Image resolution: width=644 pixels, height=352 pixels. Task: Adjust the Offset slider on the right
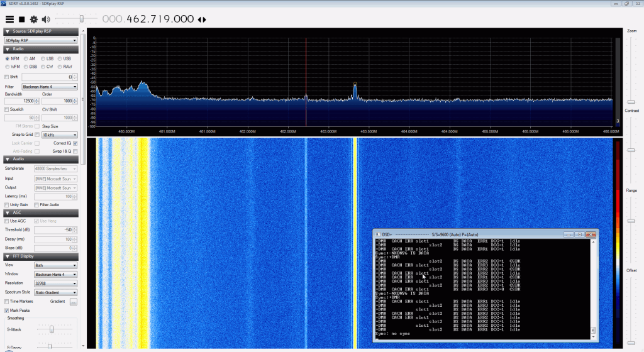coord(631,343)
